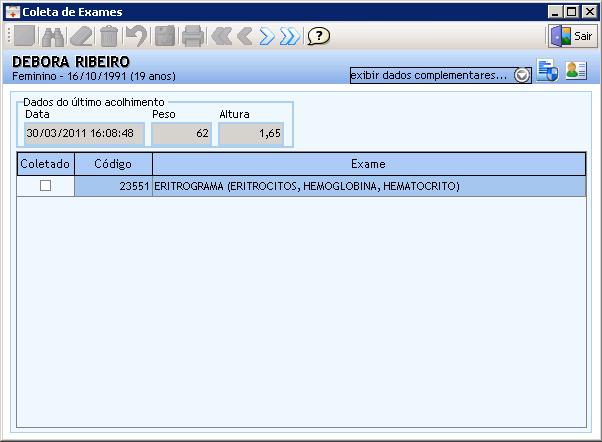
Task: Click the Data field 30/03/2011 16:08:48
Action: click(84, 134)
